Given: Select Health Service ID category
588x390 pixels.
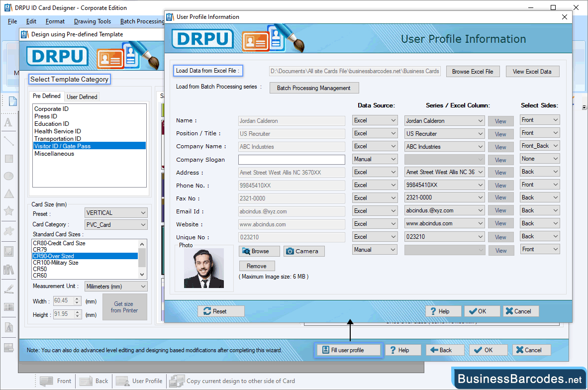Looking at the screenshot, I should (x=57, y=131).
